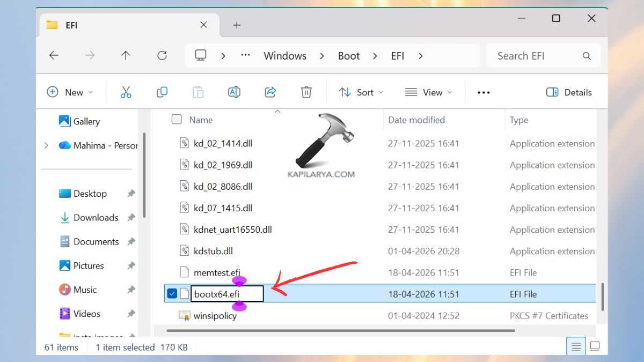Click the Paste icon in the toolbar
Screen dimensions: 644x362
click(198, 92)
